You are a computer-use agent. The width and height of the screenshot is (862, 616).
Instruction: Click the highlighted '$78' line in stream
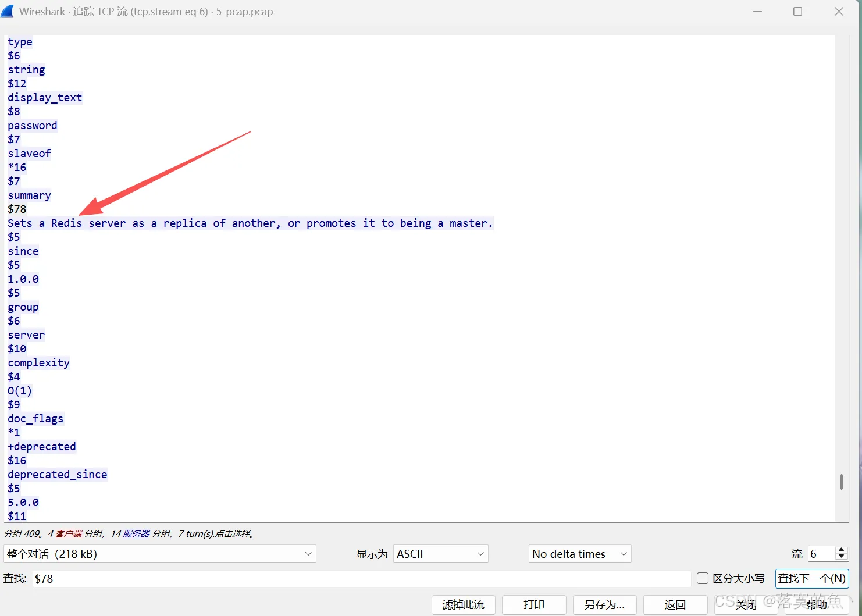tap(17, 209)
